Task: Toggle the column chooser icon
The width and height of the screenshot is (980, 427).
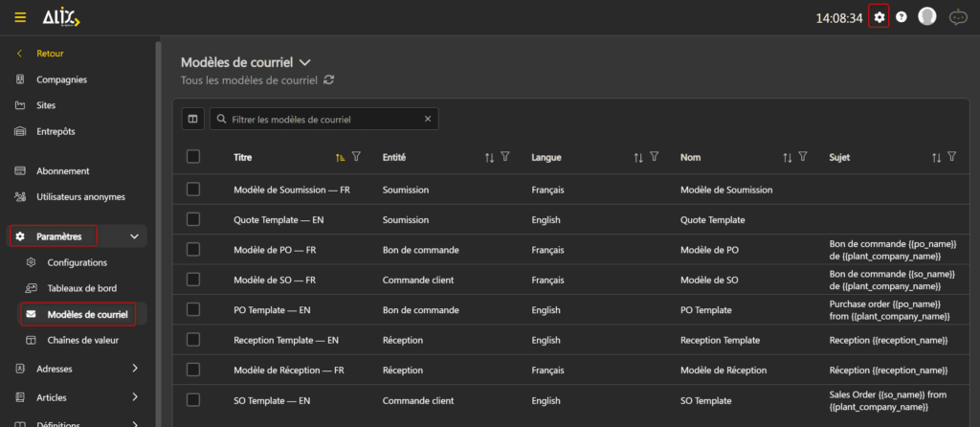Action: [x=193, y=119]
